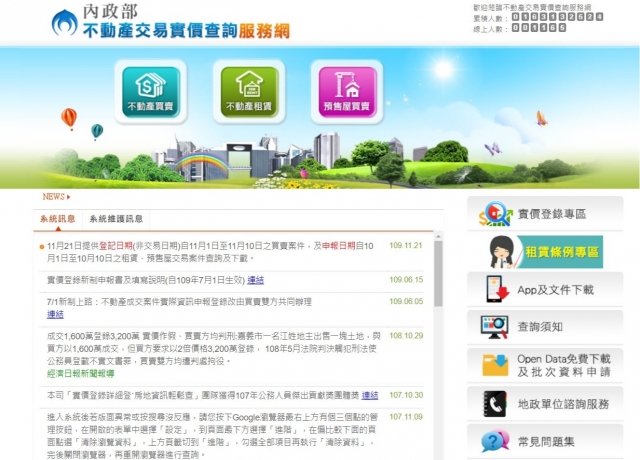Click the App及文件下載 phone download icon

point(496,289)
